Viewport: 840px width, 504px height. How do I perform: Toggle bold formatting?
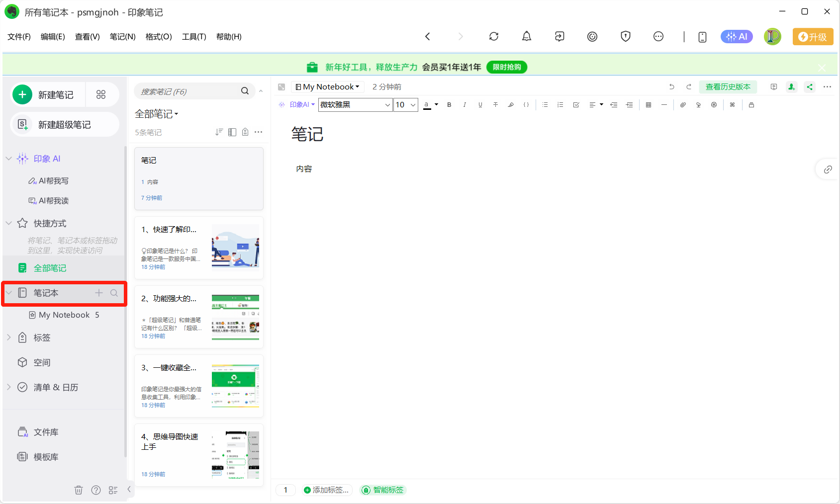pyautogui.click(x=449, y=105)
